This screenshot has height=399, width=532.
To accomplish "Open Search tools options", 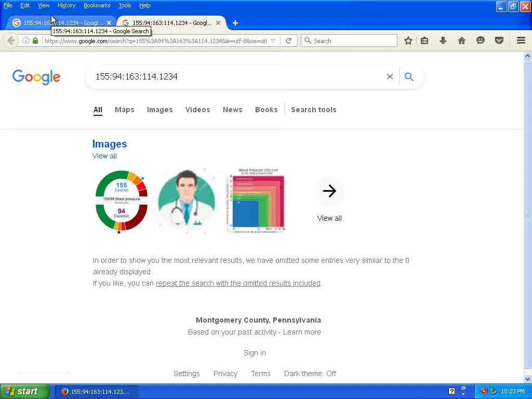I will point(313,110).
